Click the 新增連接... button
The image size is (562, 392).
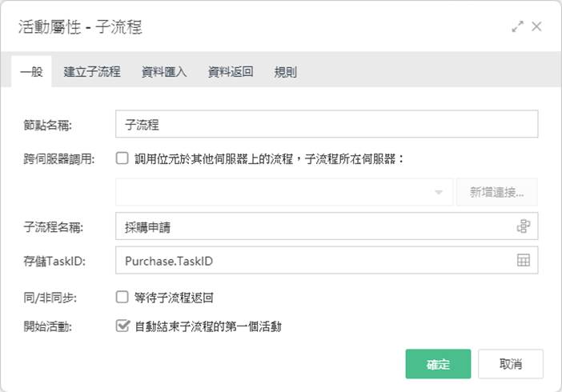point(497,192)
